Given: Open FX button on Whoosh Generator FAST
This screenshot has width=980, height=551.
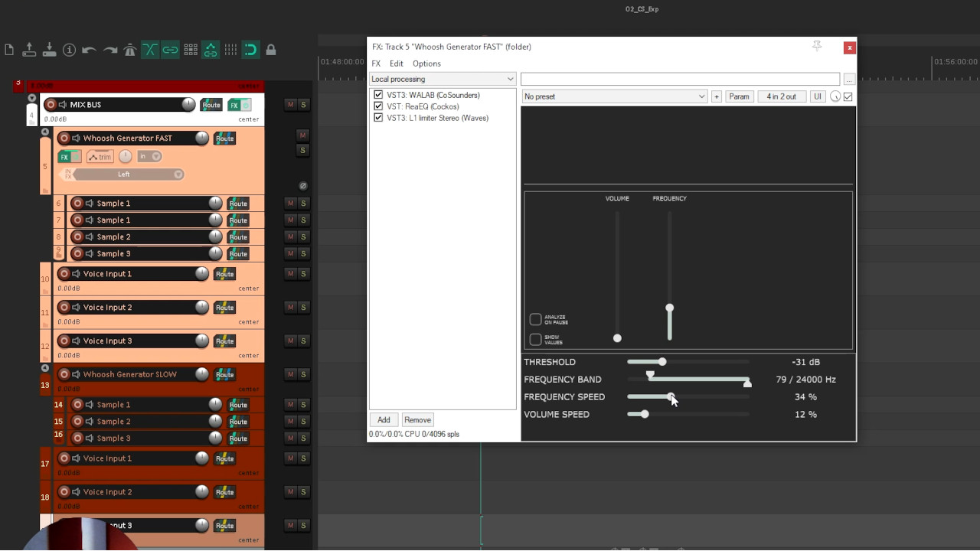Looking at the screenshot, I should (x=64, y=157).
